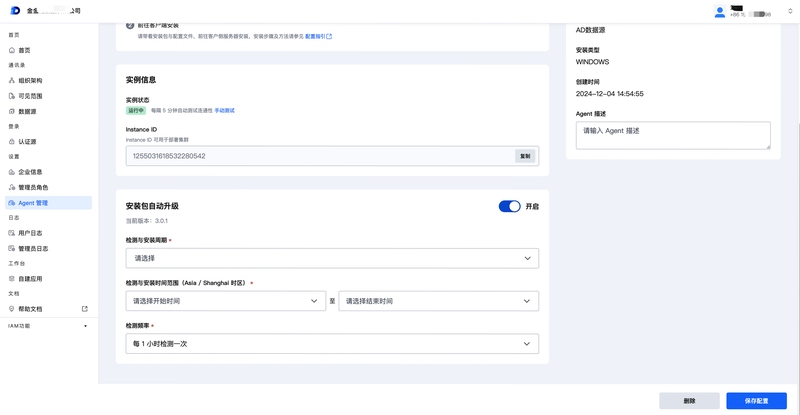Click the home icon beside 首页
The image size is (800, 415).
point(12,50)
